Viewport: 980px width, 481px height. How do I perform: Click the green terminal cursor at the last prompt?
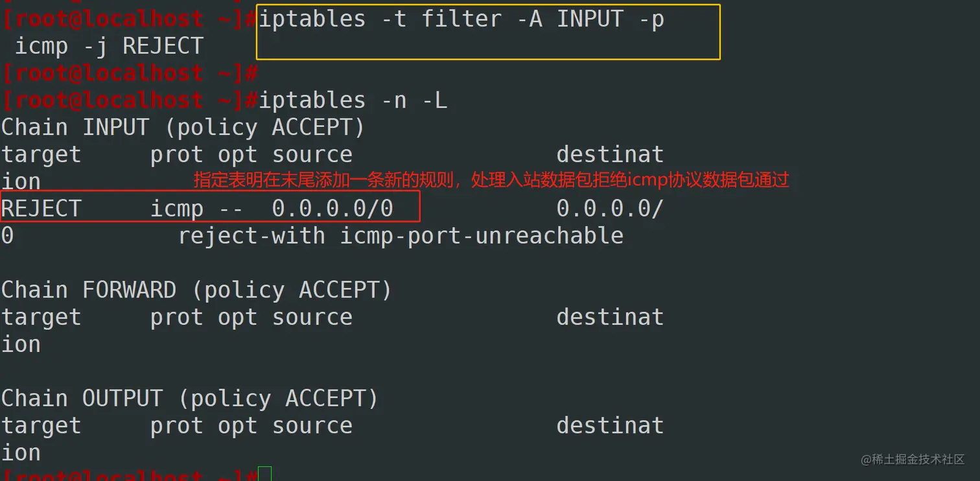click(264, 474)
